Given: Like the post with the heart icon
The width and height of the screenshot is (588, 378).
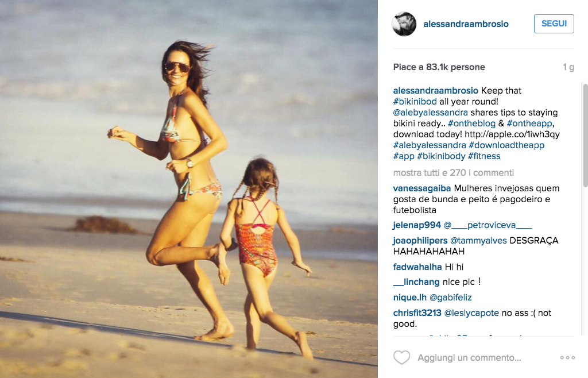Looking at the screenshot, I should point(401,357).
